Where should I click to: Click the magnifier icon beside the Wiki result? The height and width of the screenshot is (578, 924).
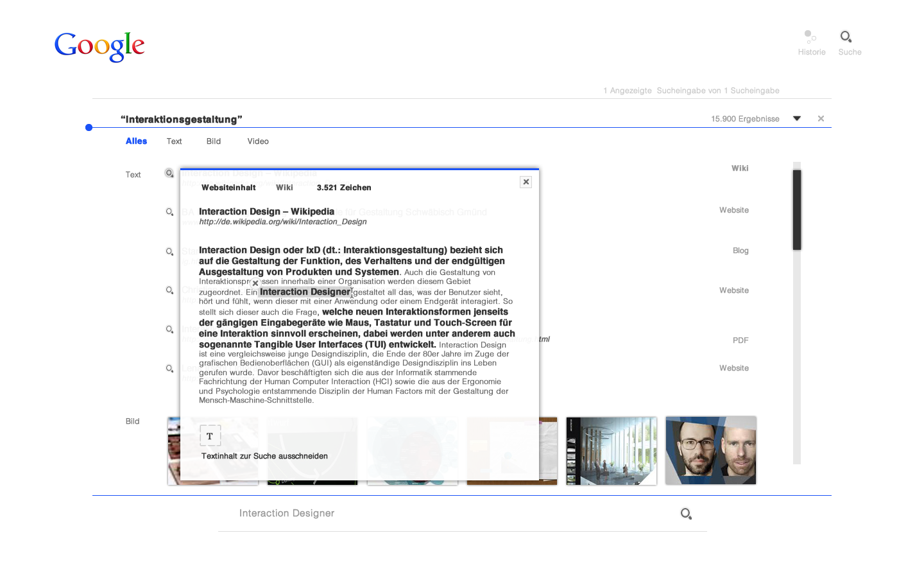(x=169, y=173)
